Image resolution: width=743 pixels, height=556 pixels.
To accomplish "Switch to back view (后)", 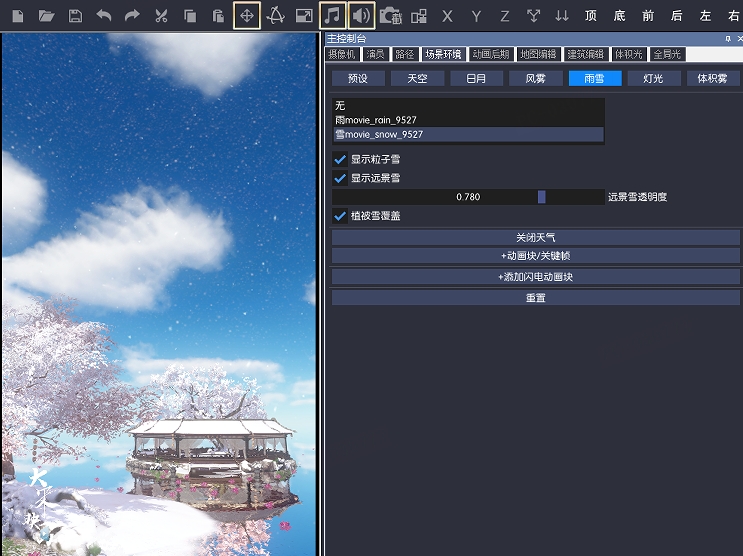I will tap(677, 16).
